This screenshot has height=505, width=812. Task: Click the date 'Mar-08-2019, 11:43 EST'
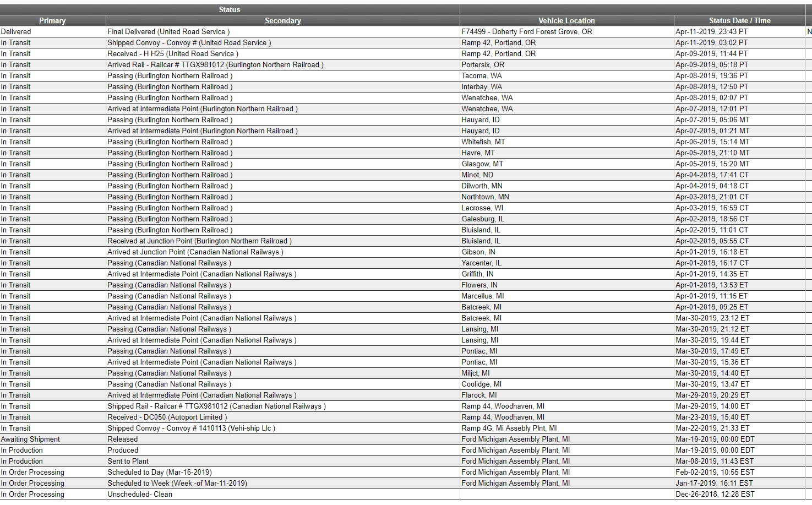715,461
